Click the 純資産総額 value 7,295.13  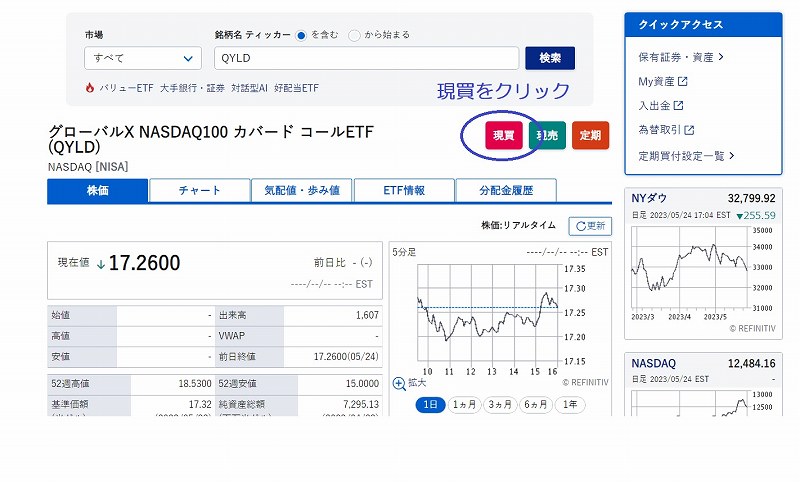point(361,404)
